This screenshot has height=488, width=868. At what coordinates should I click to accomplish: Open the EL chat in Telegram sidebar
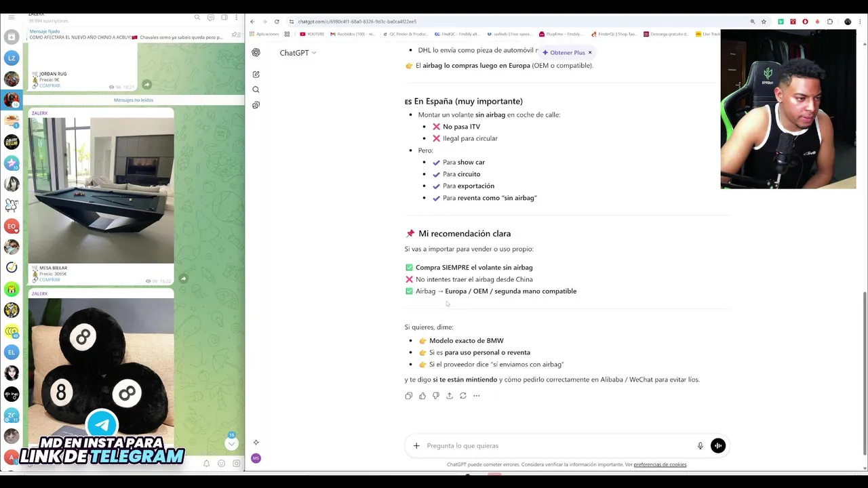point(11,352)
